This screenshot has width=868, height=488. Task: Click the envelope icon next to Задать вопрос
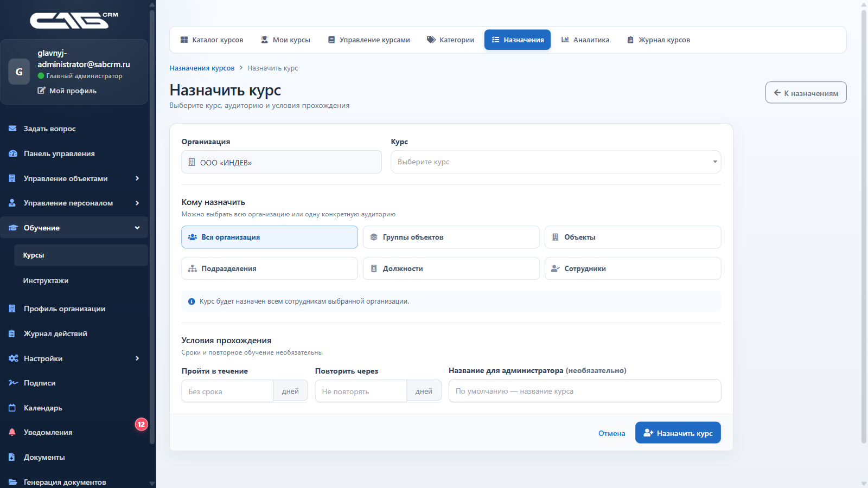click(12, 129)
